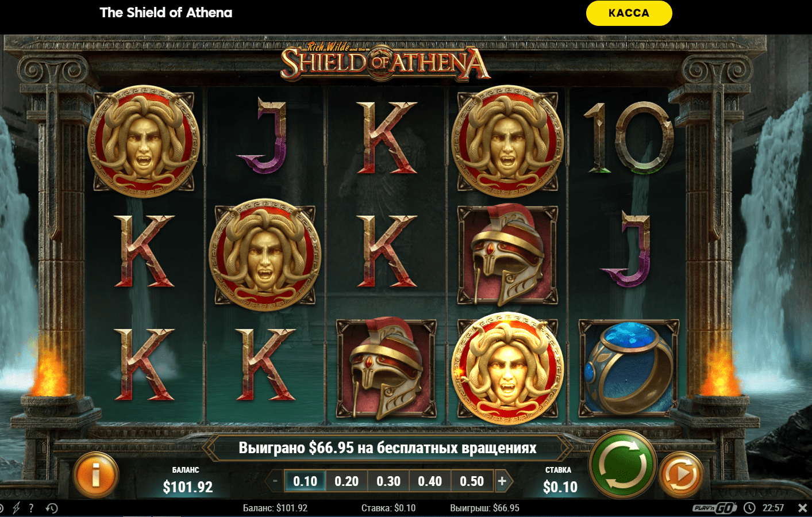
Task: Click the СТАВКА $0.10 bet display
Action: coord(560,481)
